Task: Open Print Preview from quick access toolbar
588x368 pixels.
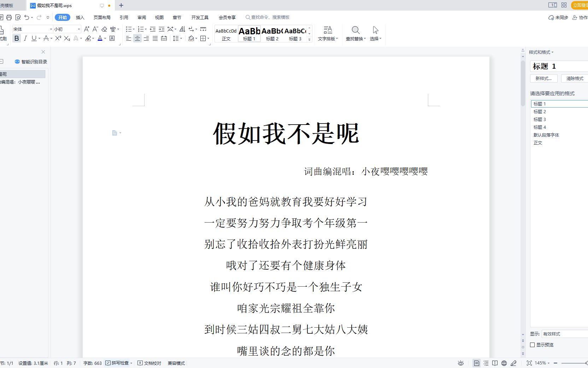Action: tap(18, 17)
